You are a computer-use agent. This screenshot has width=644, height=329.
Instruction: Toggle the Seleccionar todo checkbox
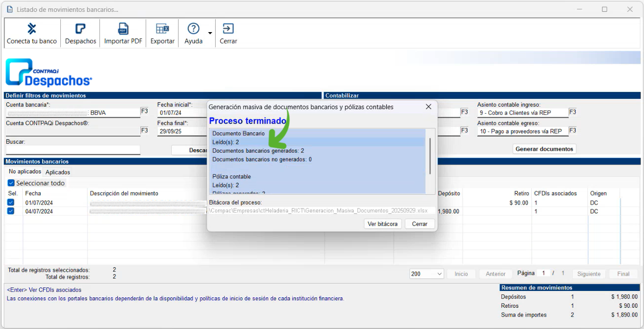[x=11, y=183]
